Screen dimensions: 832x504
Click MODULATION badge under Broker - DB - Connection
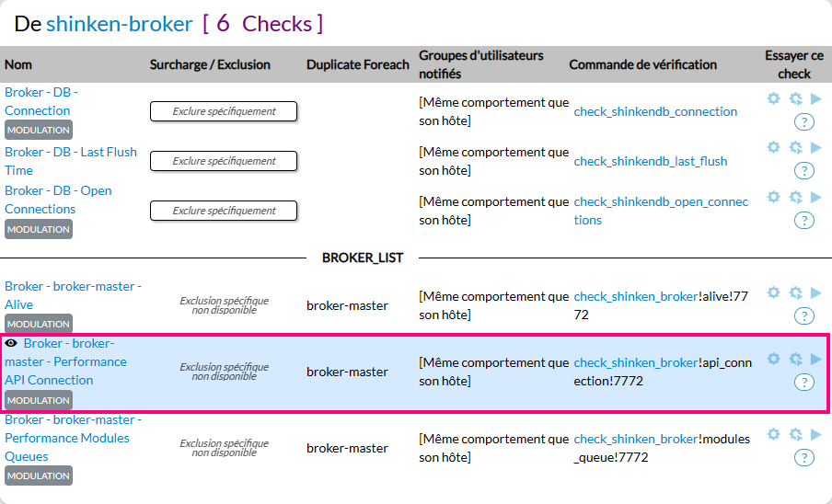(x=39, y=131)
